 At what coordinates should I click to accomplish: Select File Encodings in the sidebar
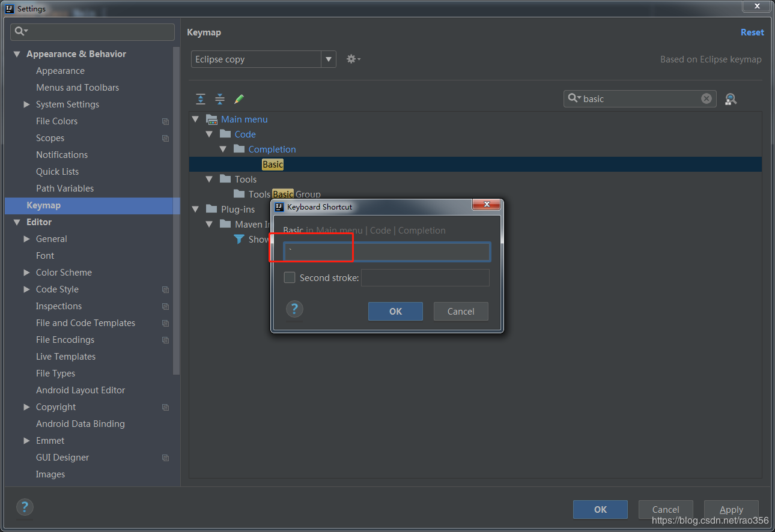[65, 340]
